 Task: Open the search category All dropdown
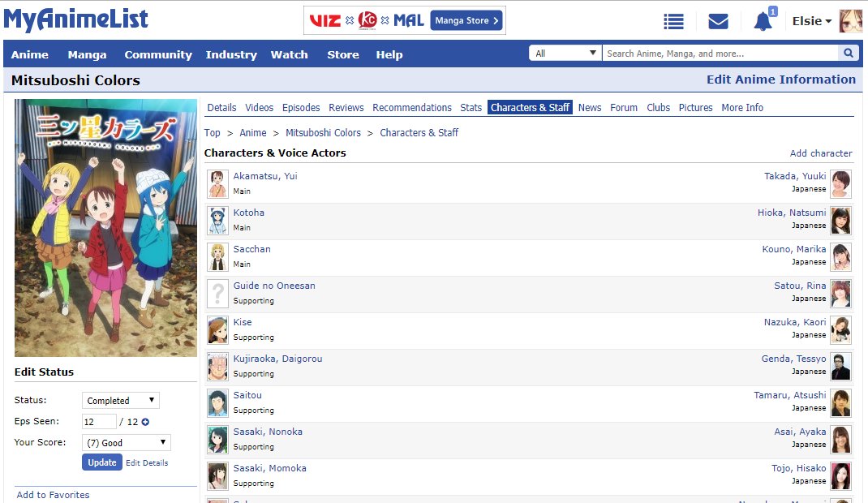[565, 54]
